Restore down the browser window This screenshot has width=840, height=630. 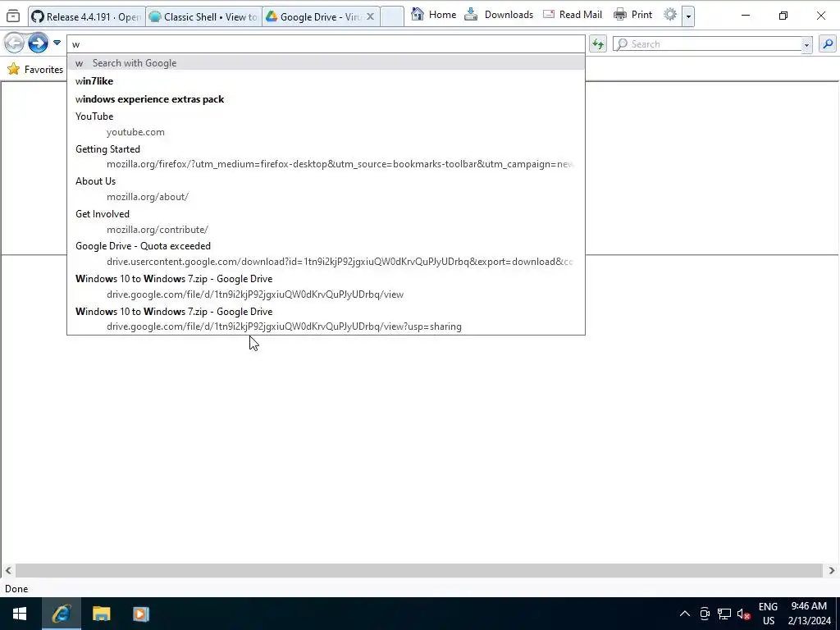[x=783, y=16]
